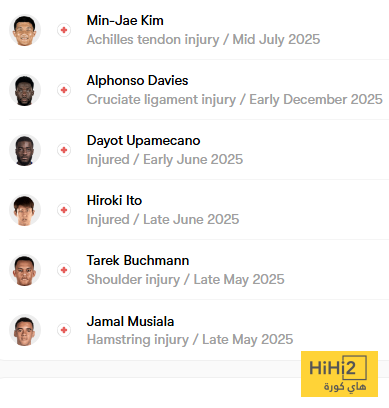The width and height of the screenshot is (389, 408).
Task: Open Dayot Upamecano's player photo
Action: tap(25, 150)
